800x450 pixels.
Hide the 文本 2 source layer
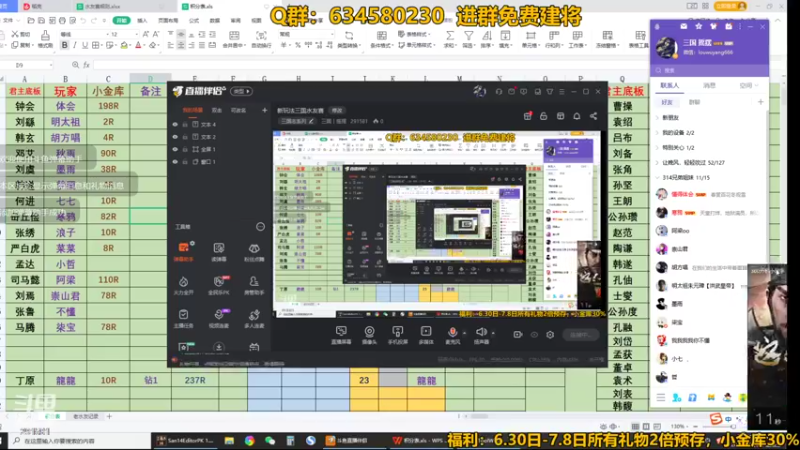pos(175,137)
